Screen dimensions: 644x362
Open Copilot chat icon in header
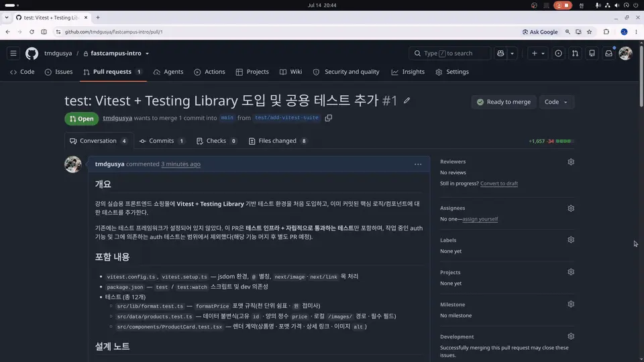point(500,54)
